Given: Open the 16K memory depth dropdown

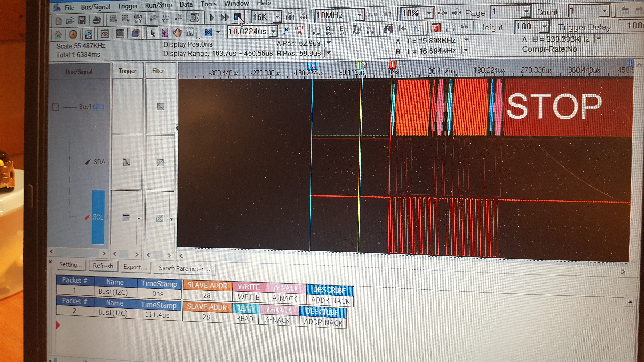Looking at the screenshot, I should click(277, 17).
